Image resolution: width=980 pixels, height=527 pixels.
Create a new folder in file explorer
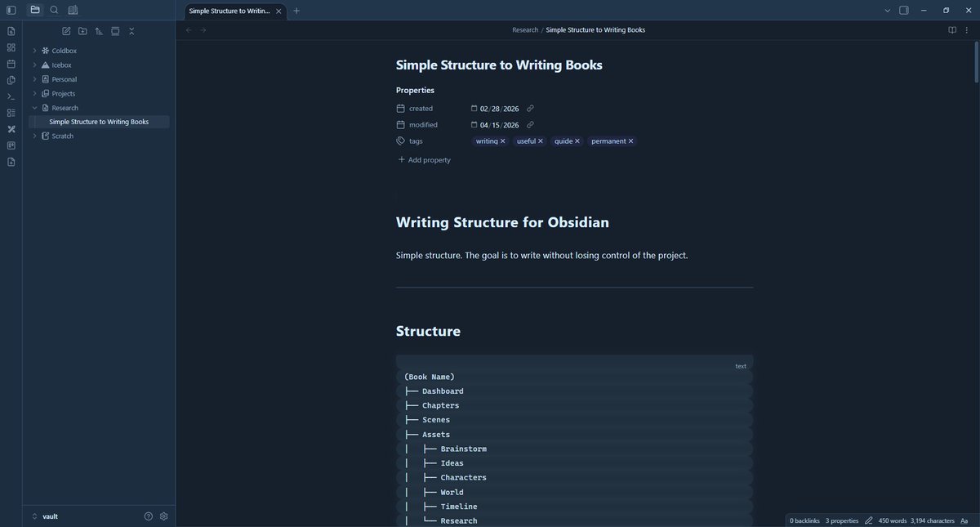click(x=82, y=31)
